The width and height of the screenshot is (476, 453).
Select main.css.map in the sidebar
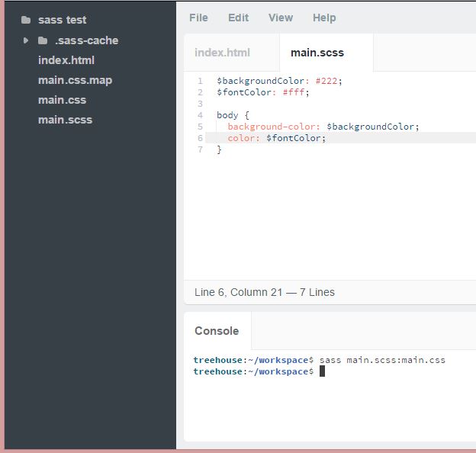pos(75,80)
